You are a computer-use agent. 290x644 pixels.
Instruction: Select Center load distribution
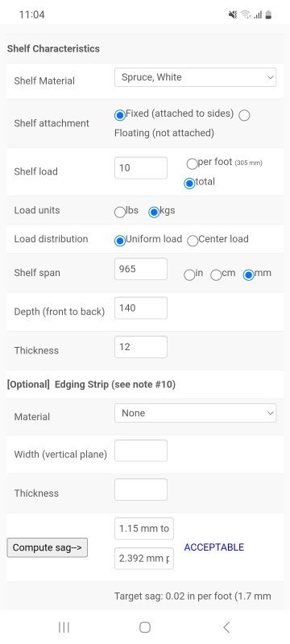click(x=193, y=241)
